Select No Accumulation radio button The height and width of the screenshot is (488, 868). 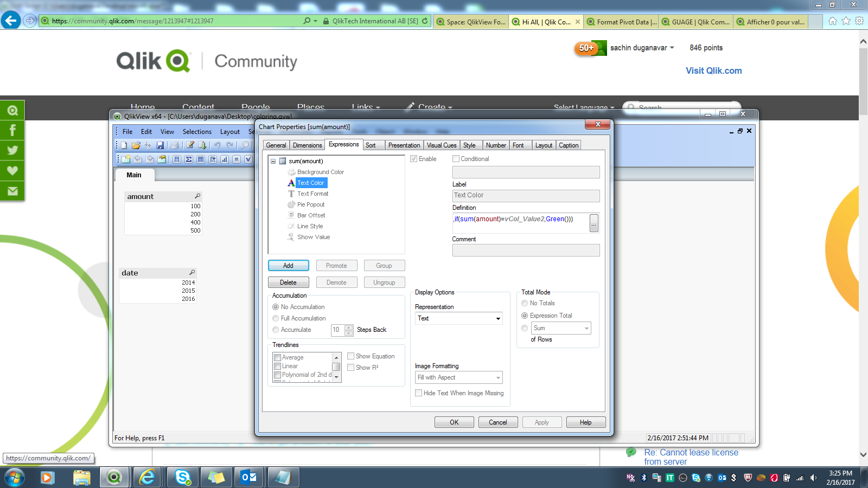[x=276, y=307]
